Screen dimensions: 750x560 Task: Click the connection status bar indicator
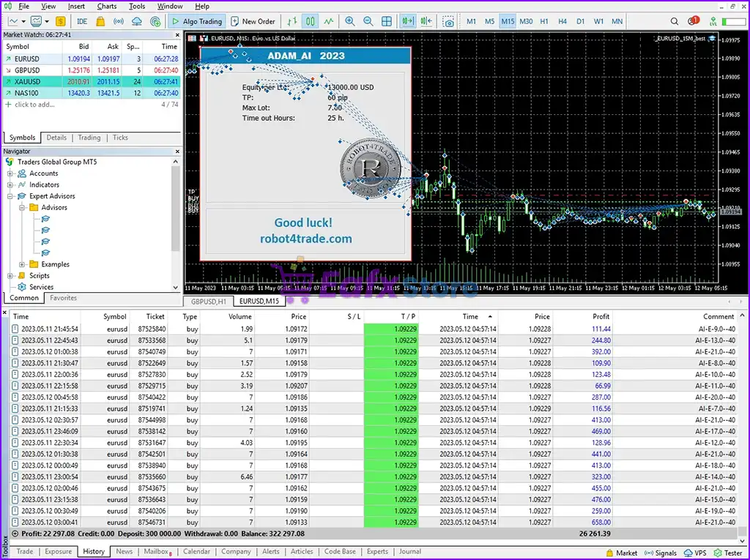pyautogui.click(x=732, y=21)
